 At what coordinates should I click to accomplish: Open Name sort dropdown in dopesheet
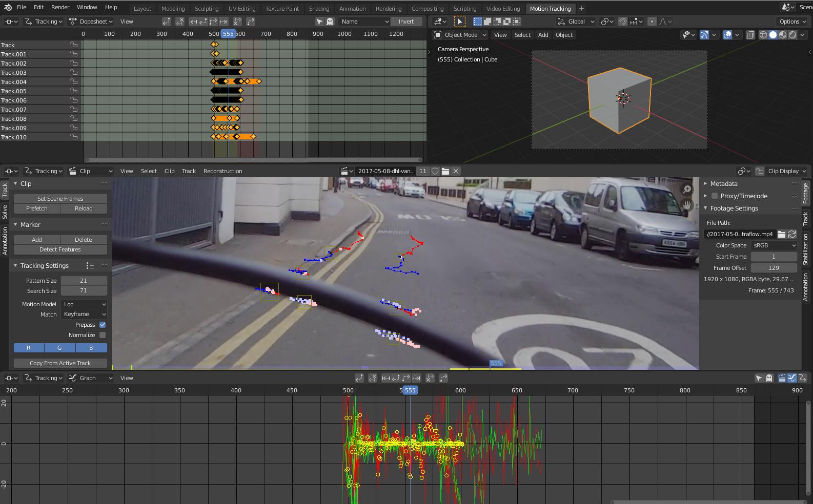tap(364, 22)
